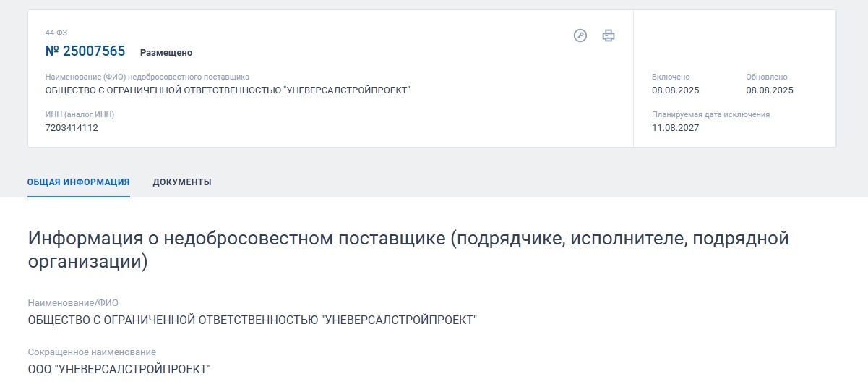Click the short name ООО "УНЕВЕРСАЛСТРОЙПРОЕКТ"

point(119,370)
